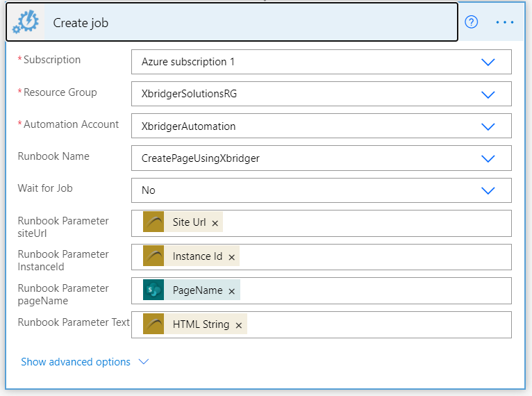Click the SharePoint PageName token icon
Viewport: 532px width, 396px height.
153,290
